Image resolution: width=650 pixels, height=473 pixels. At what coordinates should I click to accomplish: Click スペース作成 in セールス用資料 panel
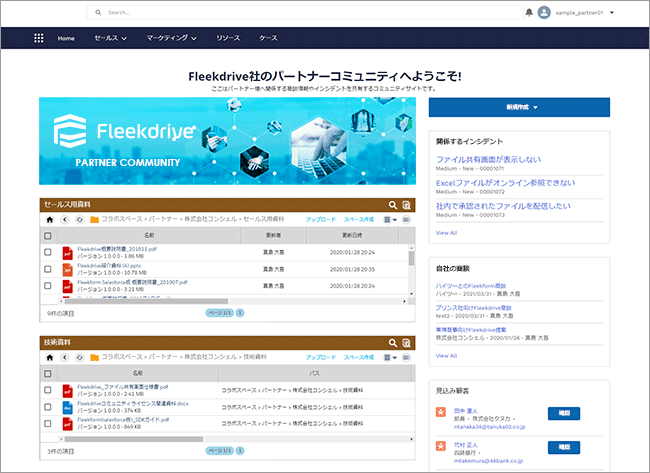pyautogui.click(x=359, y=219)
